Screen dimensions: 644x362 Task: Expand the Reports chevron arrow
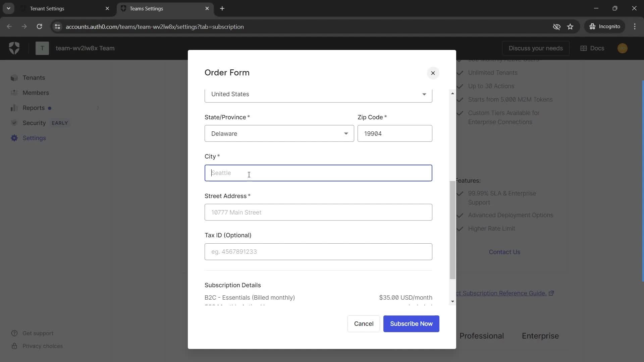click(98, 108)
